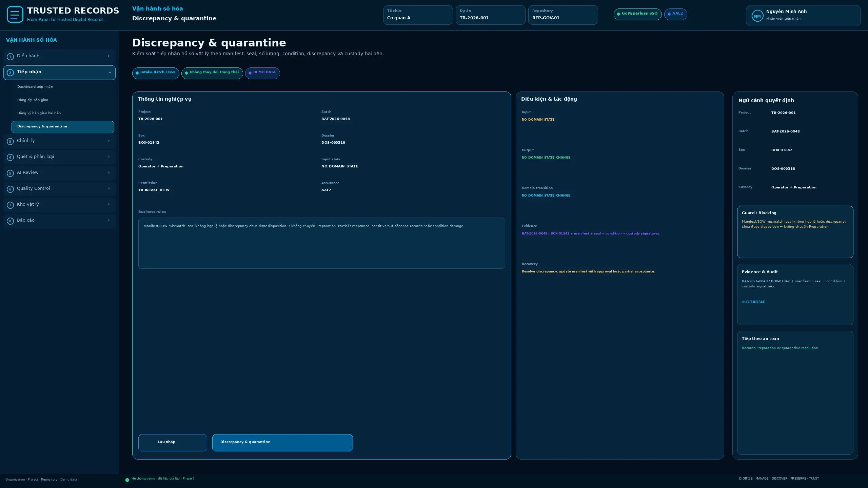868x488 pixels.
Task: Open Nguyễn Minh Anh user profile panel
Action: (803, 16)
